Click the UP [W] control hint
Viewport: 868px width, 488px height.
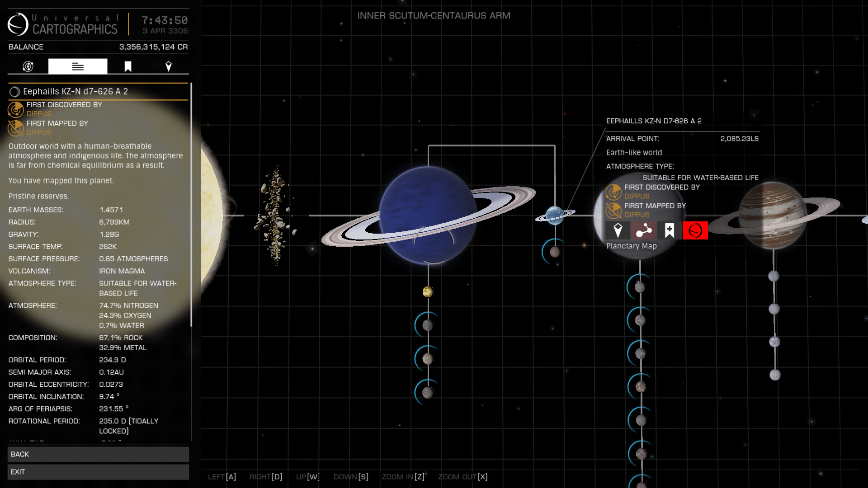click(308, 477)
